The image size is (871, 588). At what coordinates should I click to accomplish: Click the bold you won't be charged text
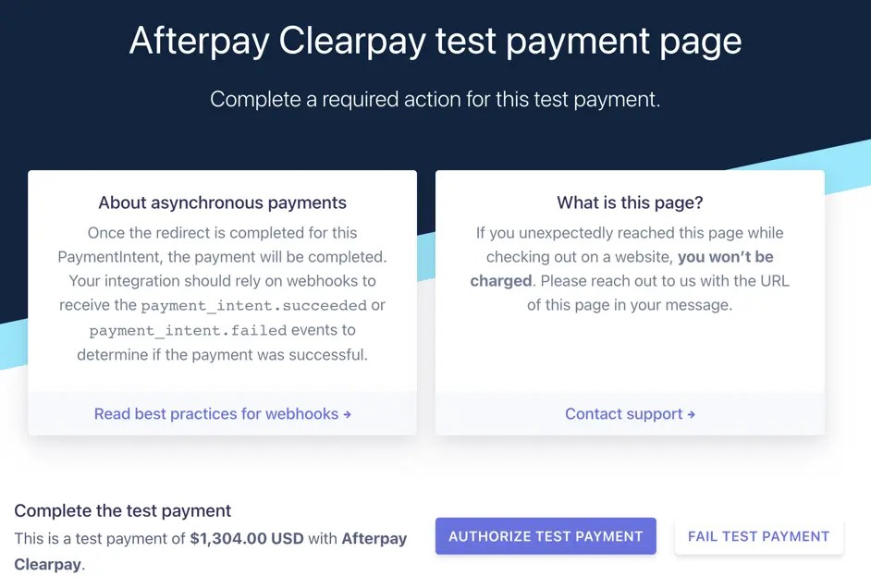point(725,257)
